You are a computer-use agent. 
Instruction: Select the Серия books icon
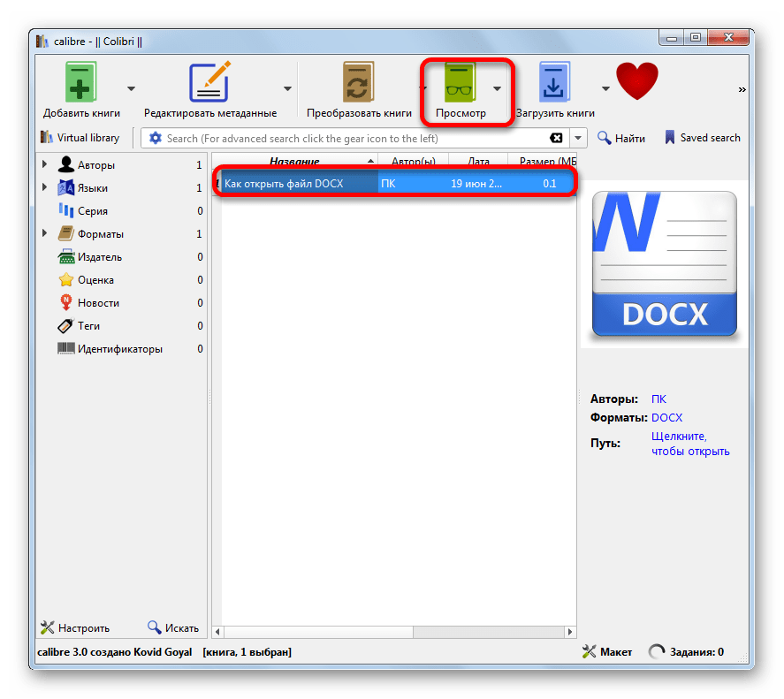pos(66,210)
